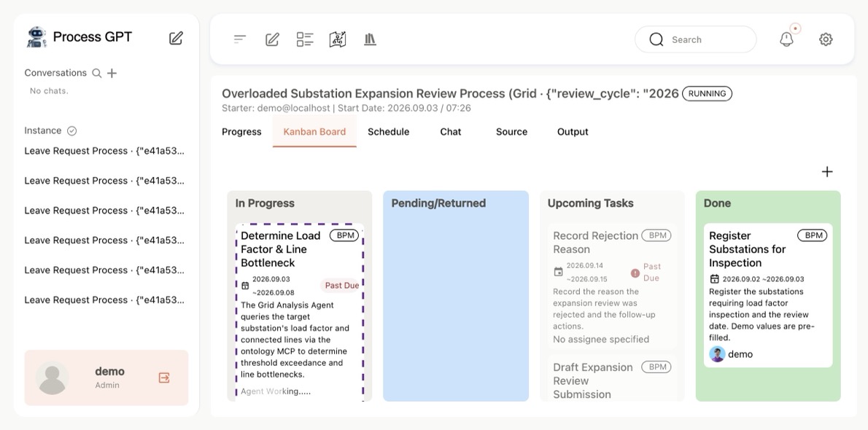Click the 2026.09.02 ~2026.09.03 date range
The height and width of the screenshot is (430, 868).
coord(764,279)
